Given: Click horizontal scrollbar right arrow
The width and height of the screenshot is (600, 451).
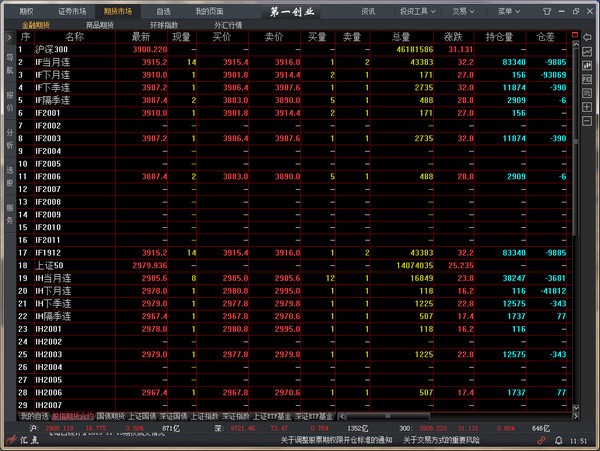Looking at the screenshot, I should click(x=576, y=416).
